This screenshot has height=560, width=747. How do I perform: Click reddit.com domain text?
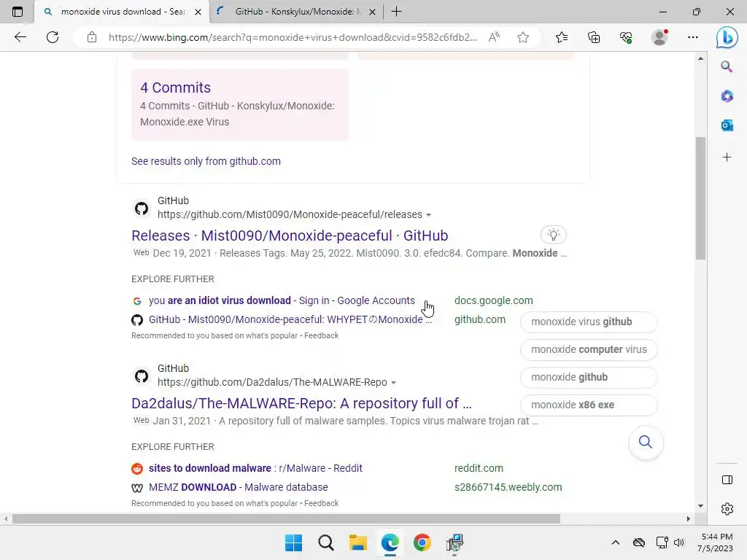(x=479, y=468)
